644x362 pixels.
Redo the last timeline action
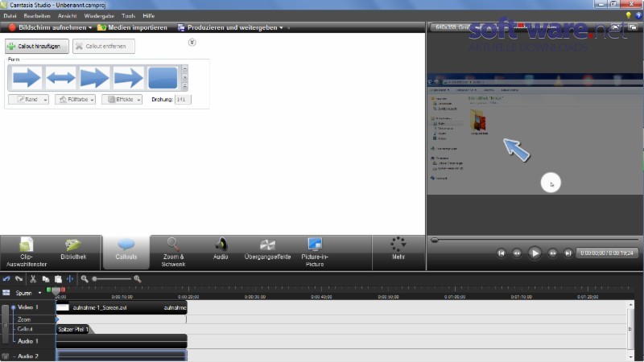click(19, 278)
